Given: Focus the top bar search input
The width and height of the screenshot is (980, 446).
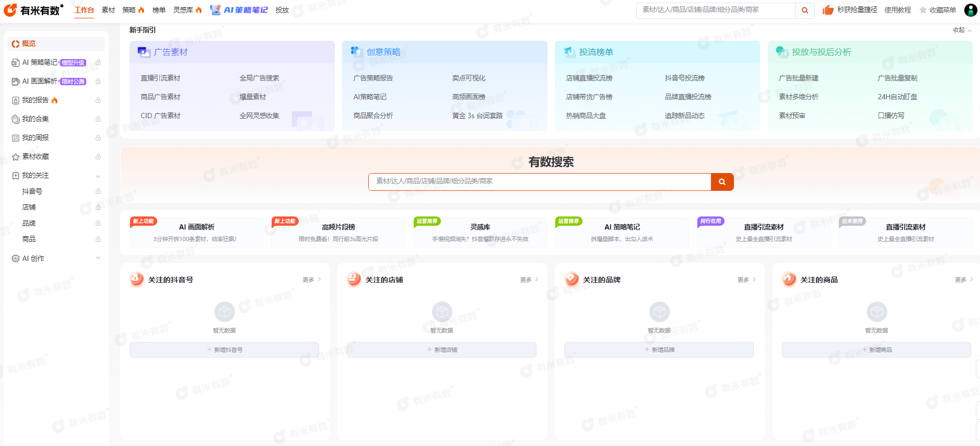Looking at the screenshot, I should coord(716,10).
